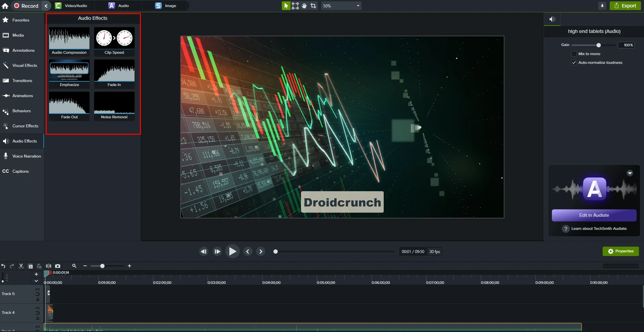Click the playback scrubber handle
Screen dimensions: 644x332
(x=275, y=251)
